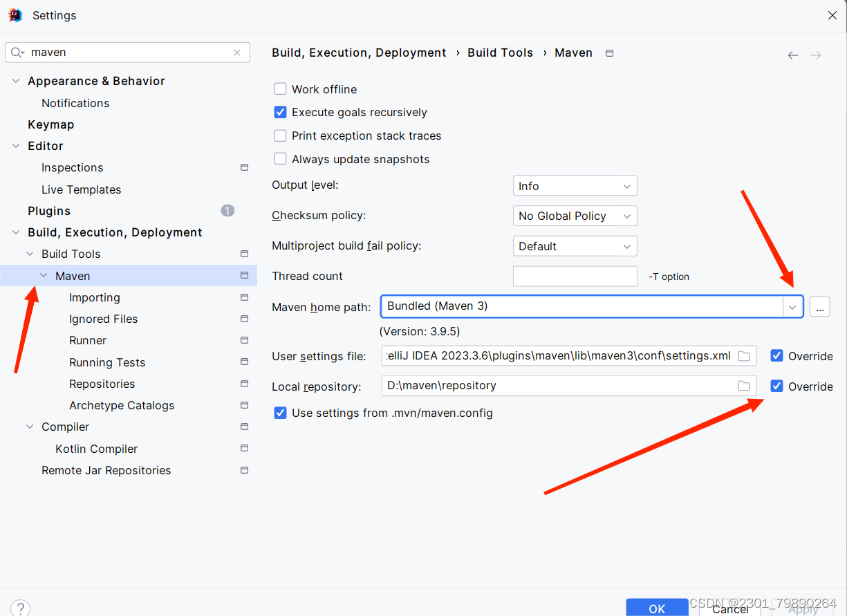Click the Cancel button
Image resolution: width=847 pixels, height=616 pixels.
click(730, 608)
